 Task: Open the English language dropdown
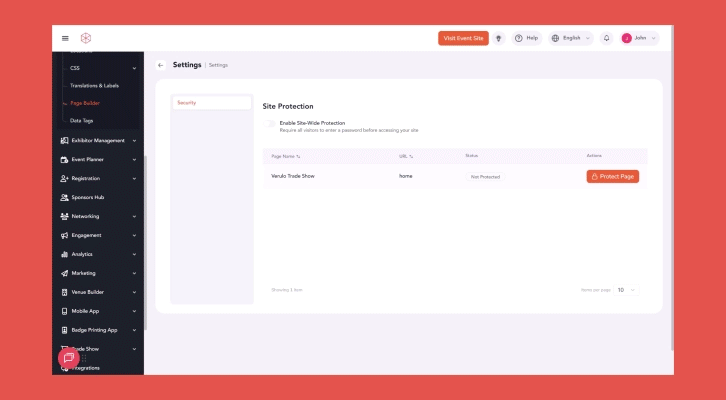coord(571,38)
